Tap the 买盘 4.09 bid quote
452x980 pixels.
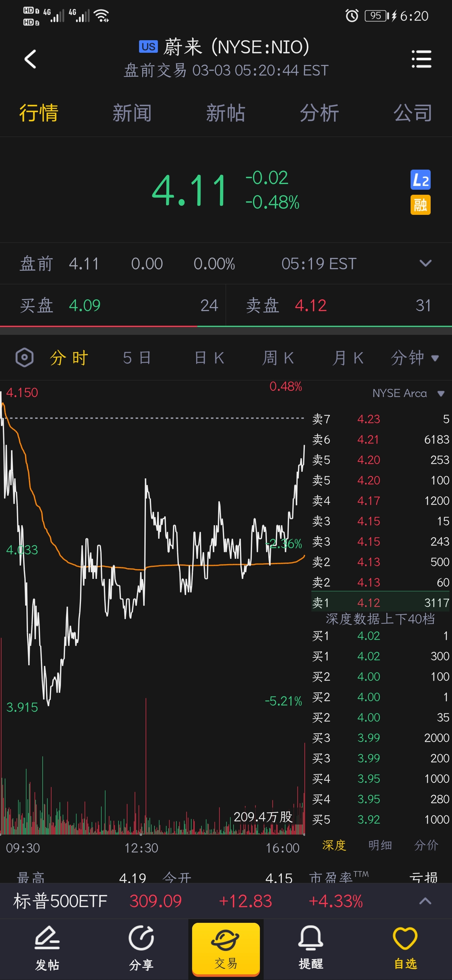click(x=113, y=305)
